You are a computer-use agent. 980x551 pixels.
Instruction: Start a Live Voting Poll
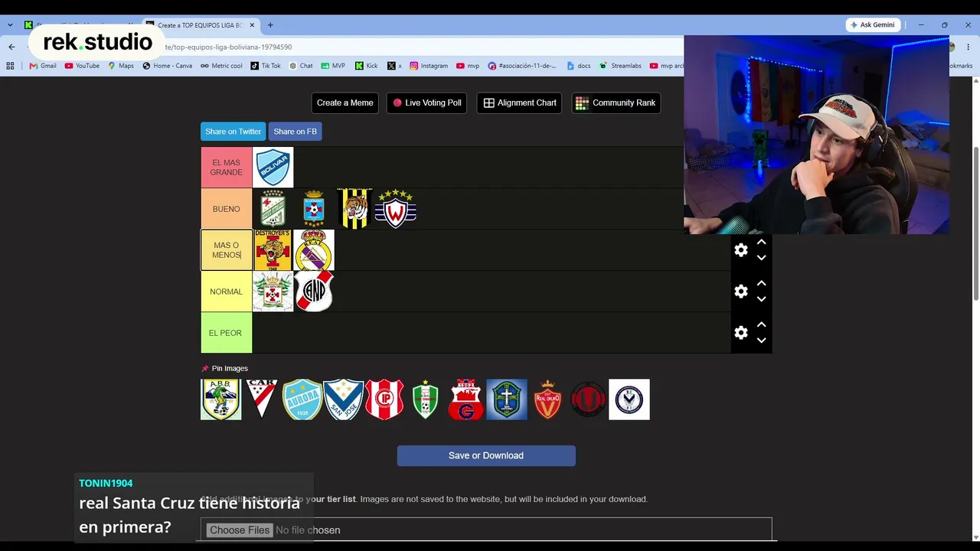click(x=427, y=103)
